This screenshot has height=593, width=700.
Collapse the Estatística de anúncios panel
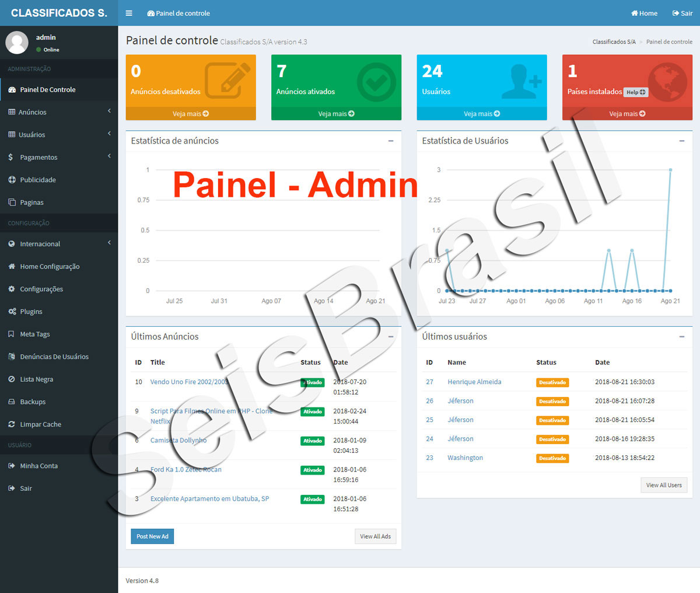(x=391, y=141)
